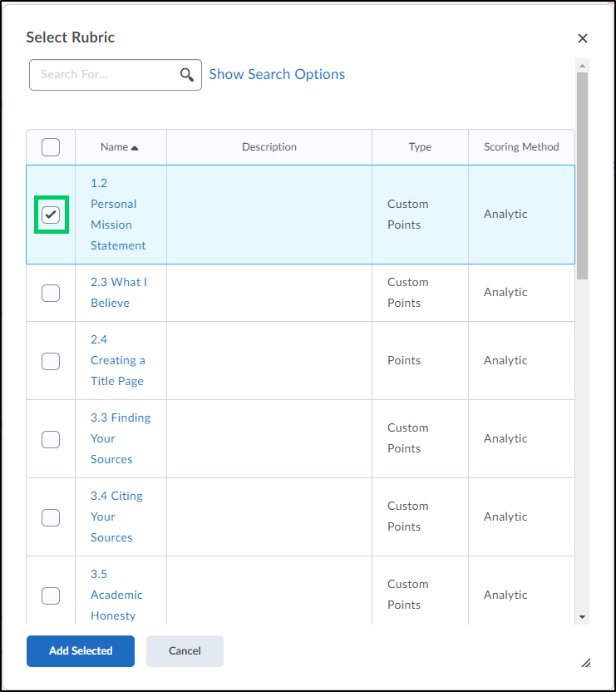Click Points type in the 2.4 row
This screenshot has width=616, height=692.
click(404, 361)
